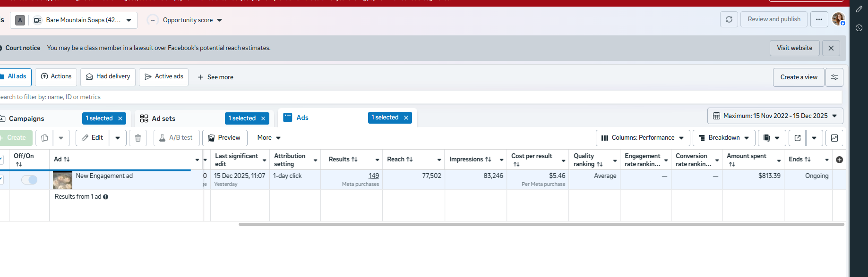Toggle the checkbox in the New Engagement ad row
The image size is (868, 277).
(x=1, y=179)
